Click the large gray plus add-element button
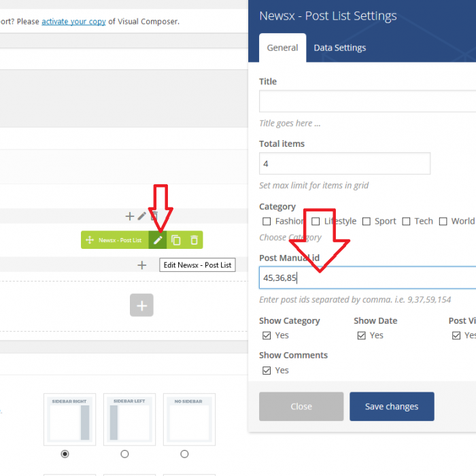476x476 pixels. (141, 305)
